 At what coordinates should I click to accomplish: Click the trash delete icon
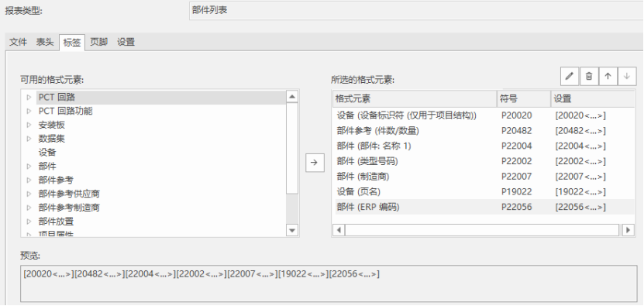[x=589, y=77]
